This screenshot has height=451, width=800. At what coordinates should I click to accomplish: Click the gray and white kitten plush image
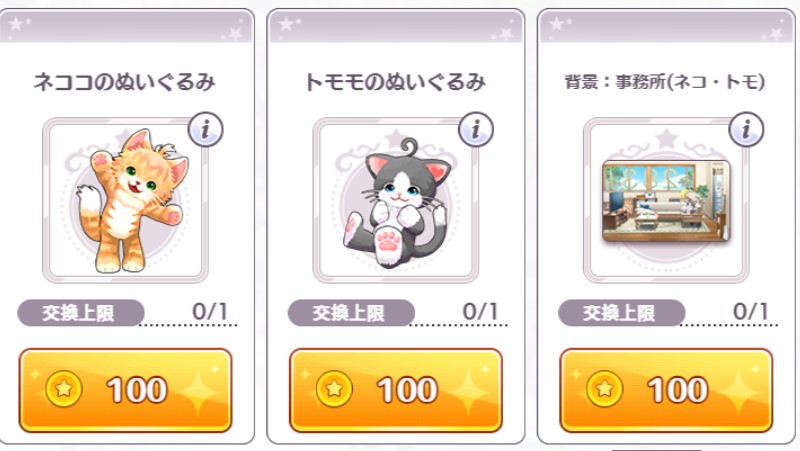tap(396, 203)
